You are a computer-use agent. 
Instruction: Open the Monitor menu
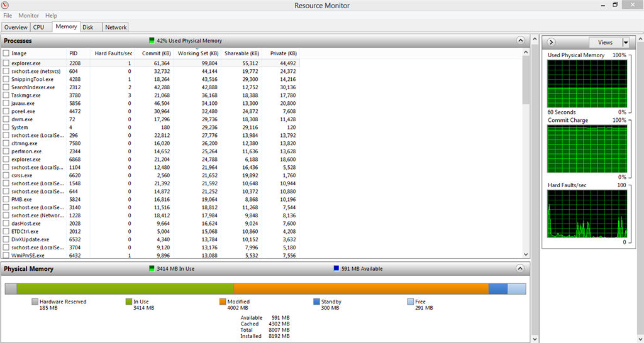[x=28, y=16]
